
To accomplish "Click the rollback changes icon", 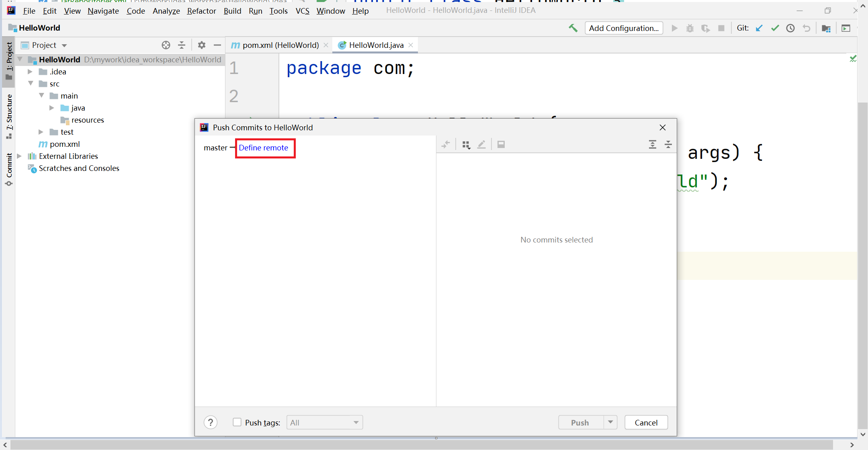I will (x=807, y=28).
